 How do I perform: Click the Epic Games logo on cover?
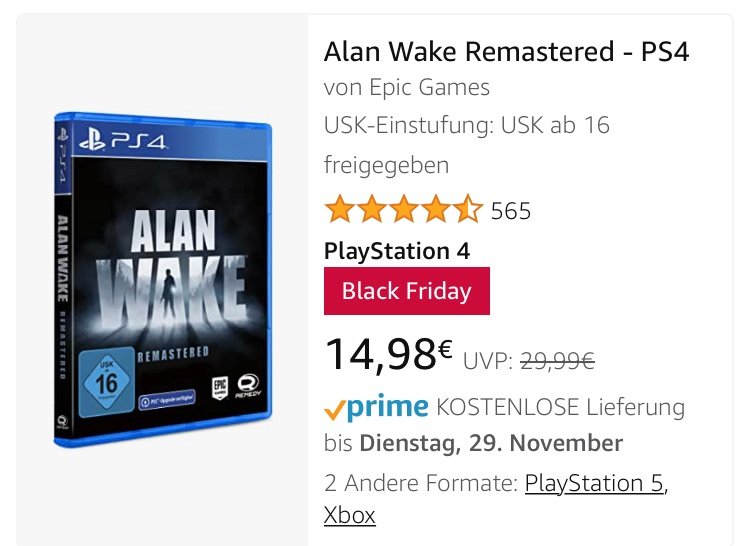220,387
